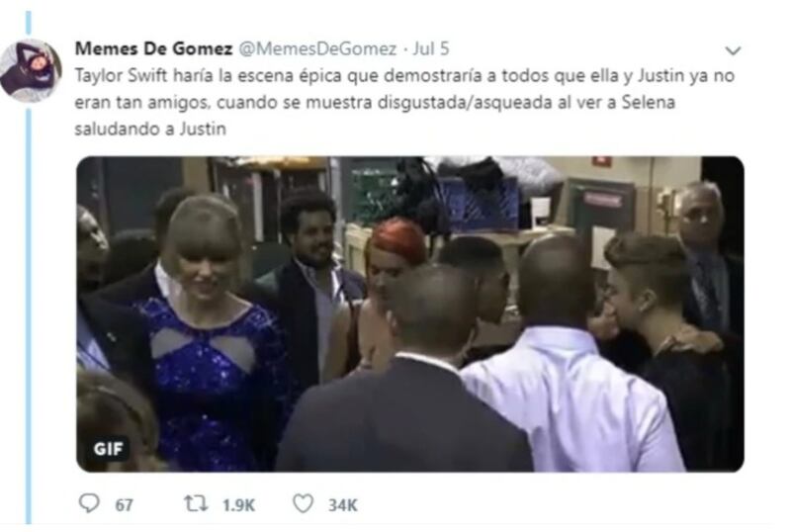This screenshot has width=791, height=532.
Task: Click the reply speech bubble icon
Action: point(89,503)
